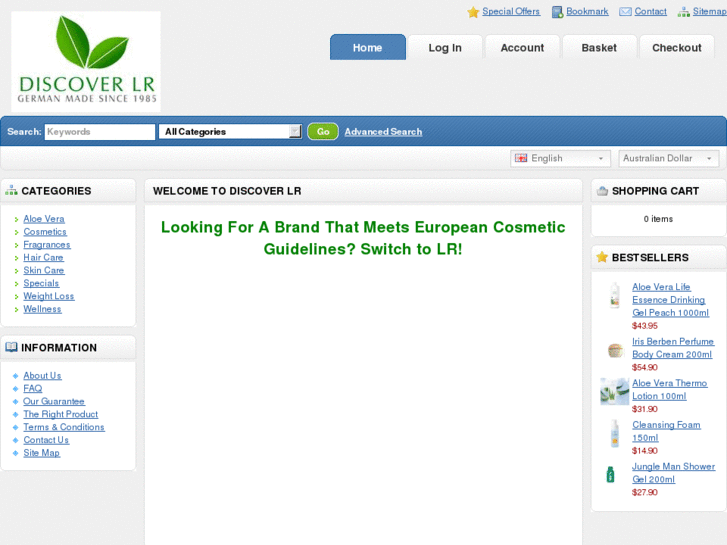Click the Sitemap tree icon
Viewport: 727px width, 545px height.
coord(683,12)
